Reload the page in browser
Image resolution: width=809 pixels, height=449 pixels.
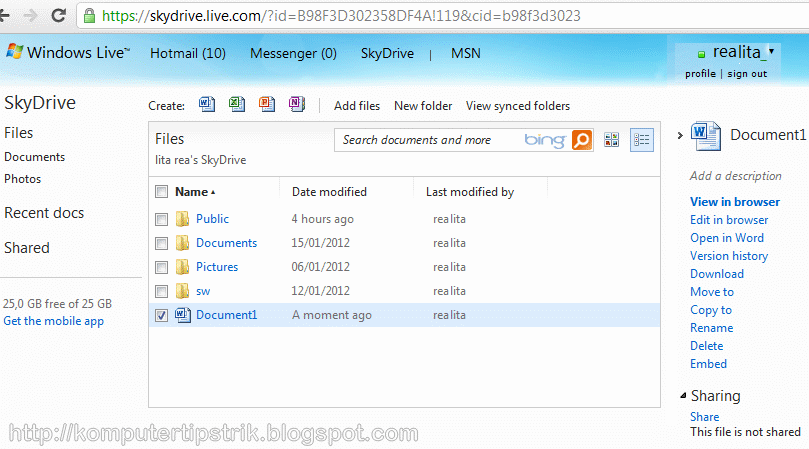tap(58, 15)
